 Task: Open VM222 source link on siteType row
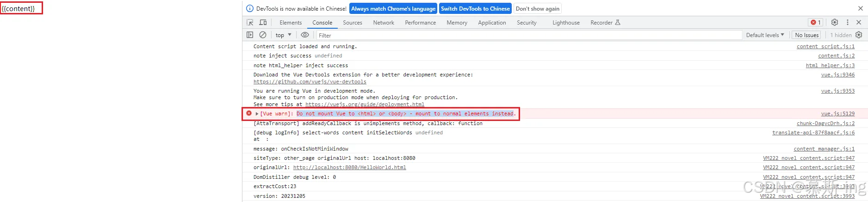point(809,158)
